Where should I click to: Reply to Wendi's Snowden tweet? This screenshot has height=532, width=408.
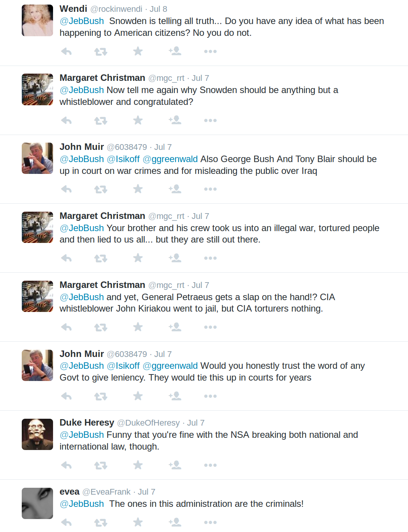tap(66, 51)
